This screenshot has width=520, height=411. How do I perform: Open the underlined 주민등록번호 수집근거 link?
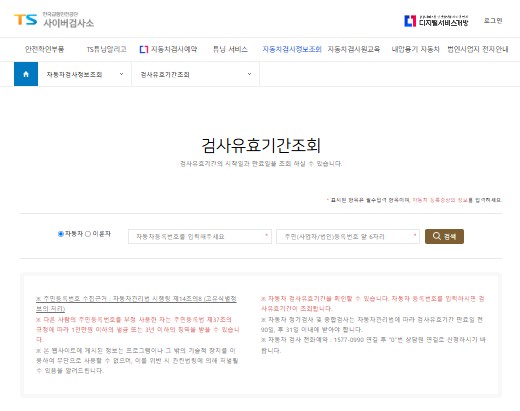pyautogui.click(x=136, y=303)
